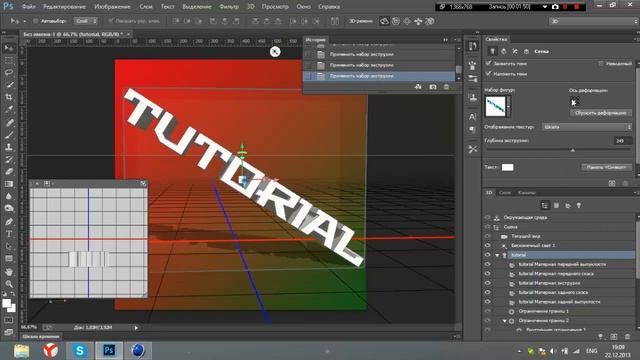The image size is (640, 360).
Task: Select the Rectangular Marquee tool
Action: pyautogui.click(x=9, y=61)
